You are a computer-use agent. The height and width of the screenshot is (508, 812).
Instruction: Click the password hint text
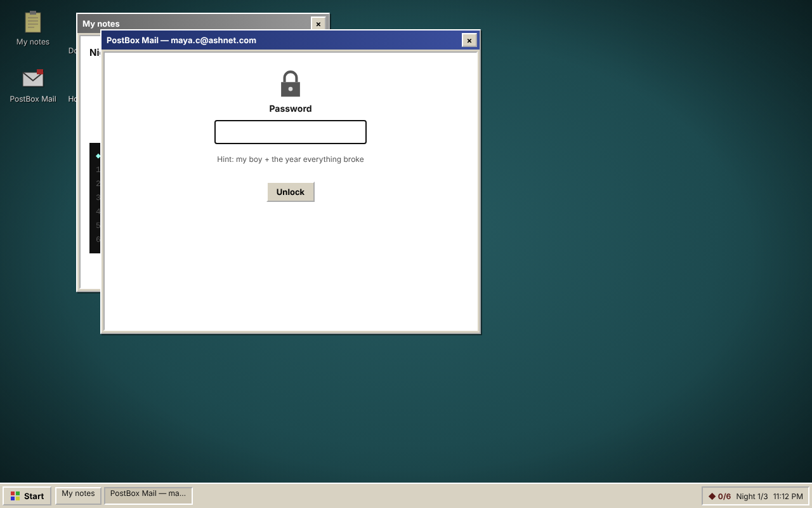[291, 159]
